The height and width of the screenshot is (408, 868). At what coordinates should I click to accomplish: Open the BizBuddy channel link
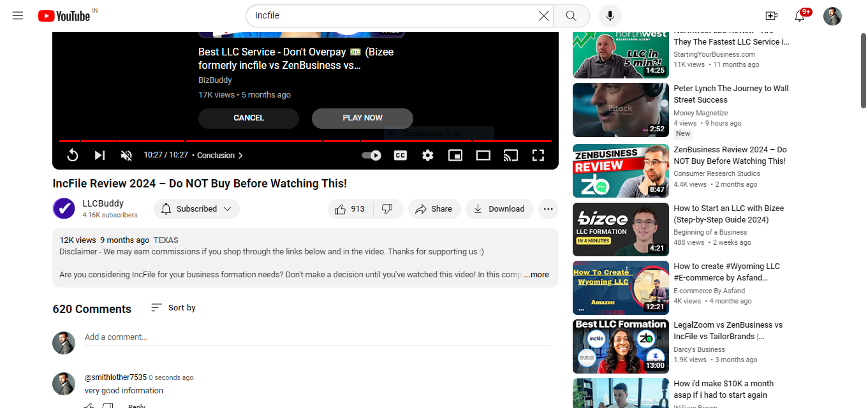point(215,80)
